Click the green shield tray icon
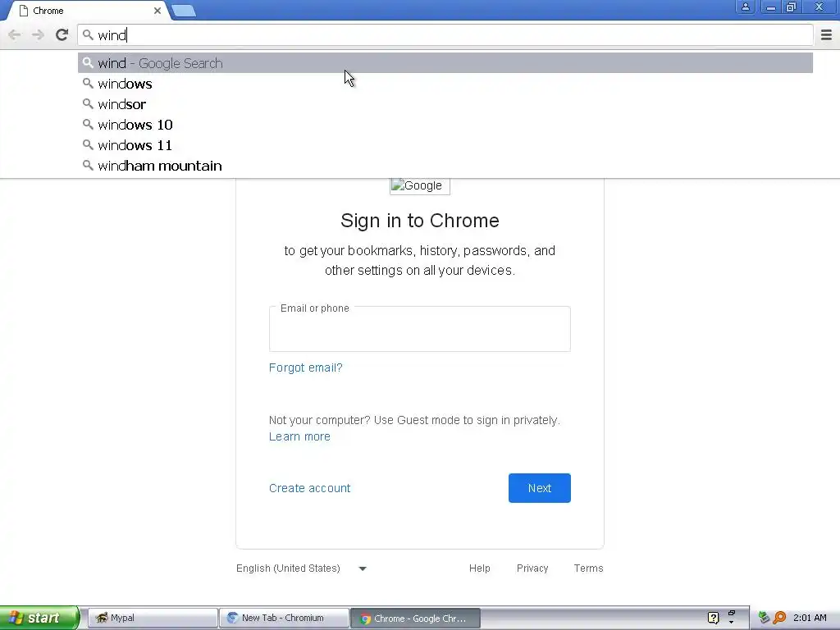This screenshot has height=630, width=840. pyautogui.click(x=764, y=618)
